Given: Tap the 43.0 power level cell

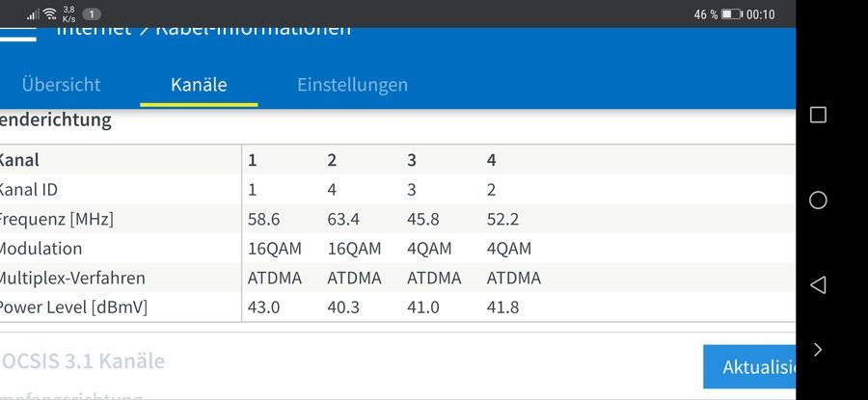Looking at the screenshot, I should 263,307.
